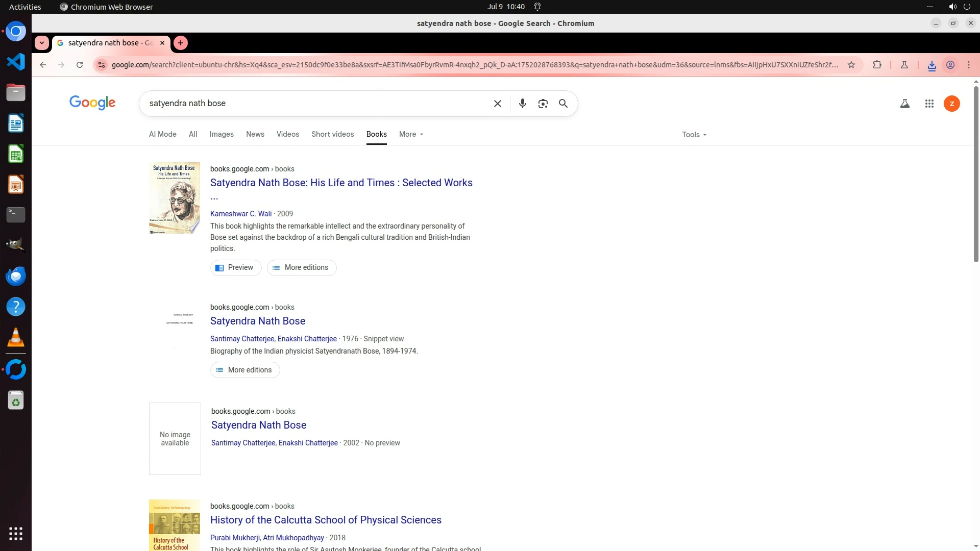Open the Downloads icon in toolbar
Image resolution: width=980 pixels, height=551 pixels.
(x=932, y=65)
